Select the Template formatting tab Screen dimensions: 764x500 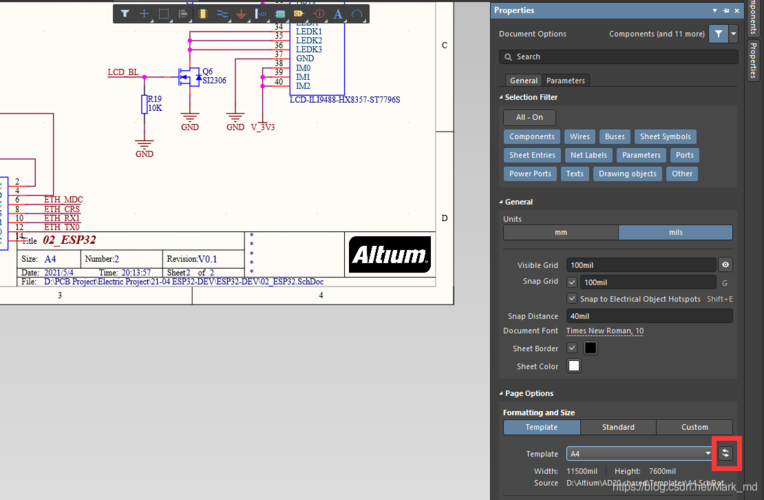[541, 427]
